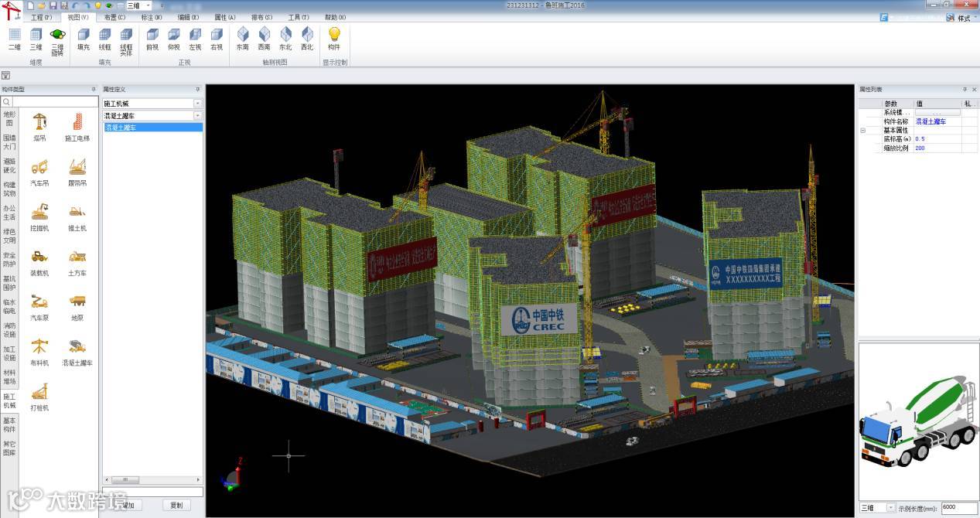
Task: Open the 排布(S) ribbon tab
Action: coord(261,17)
